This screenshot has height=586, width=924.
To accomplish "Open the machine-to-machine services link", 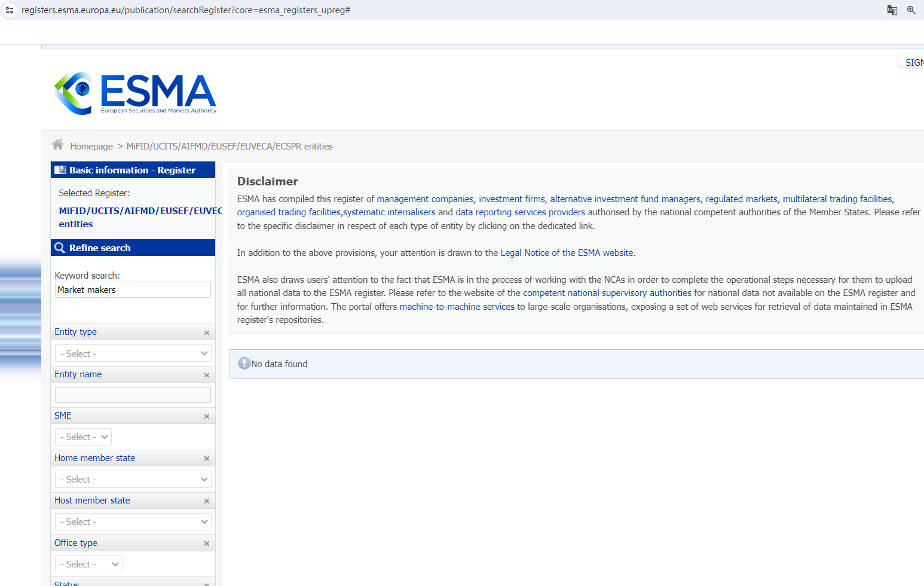I will click(457, 307).
